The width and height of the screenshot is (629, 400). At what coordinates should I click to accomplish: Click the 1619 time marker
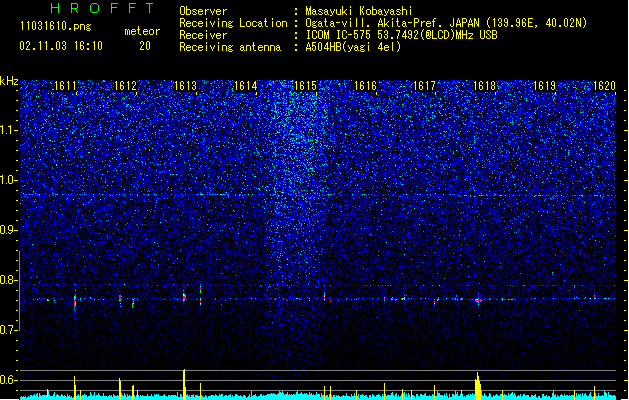(x=544, y=86)
